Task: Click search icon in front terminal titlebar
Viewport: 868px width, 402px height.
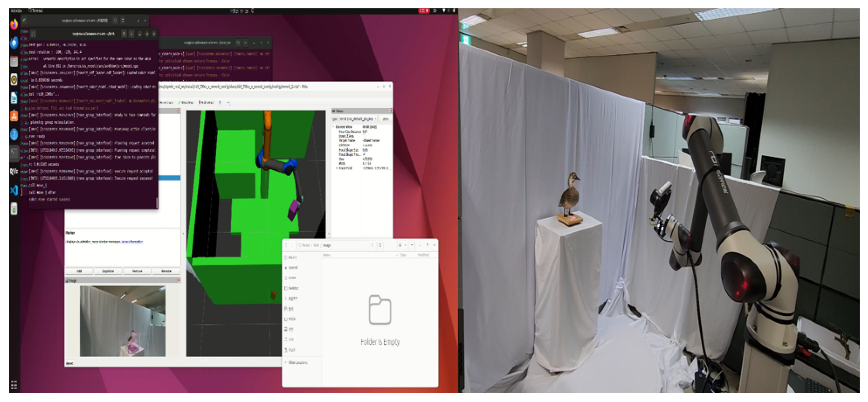Action: point(124,34)
